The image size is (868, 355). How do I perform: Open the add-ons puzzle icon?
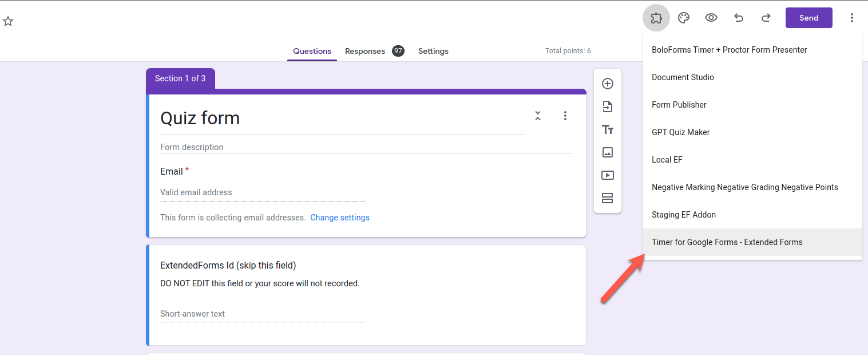(656, 18)
